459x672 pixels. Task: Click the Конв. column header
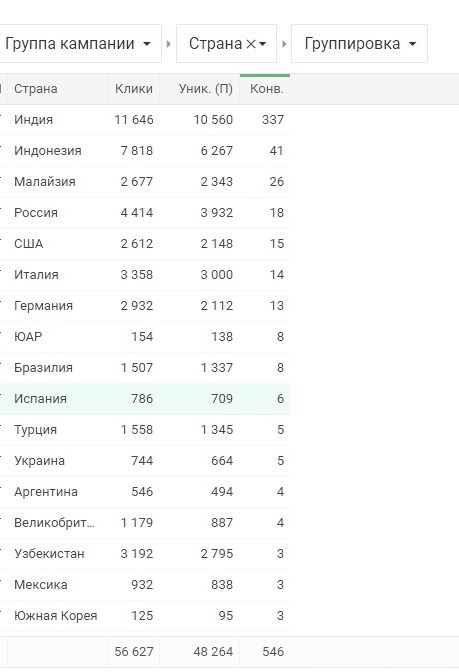pos(267,89)
